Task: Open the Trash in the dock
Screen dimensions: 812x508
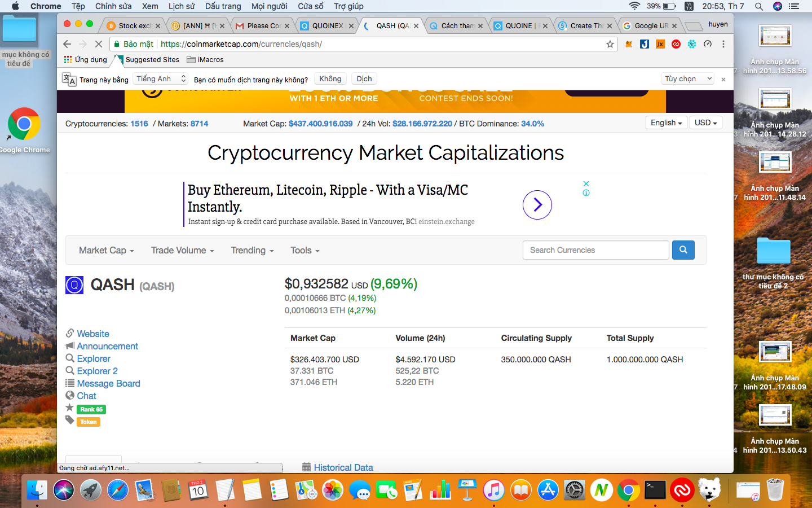Action: [776, 490]
